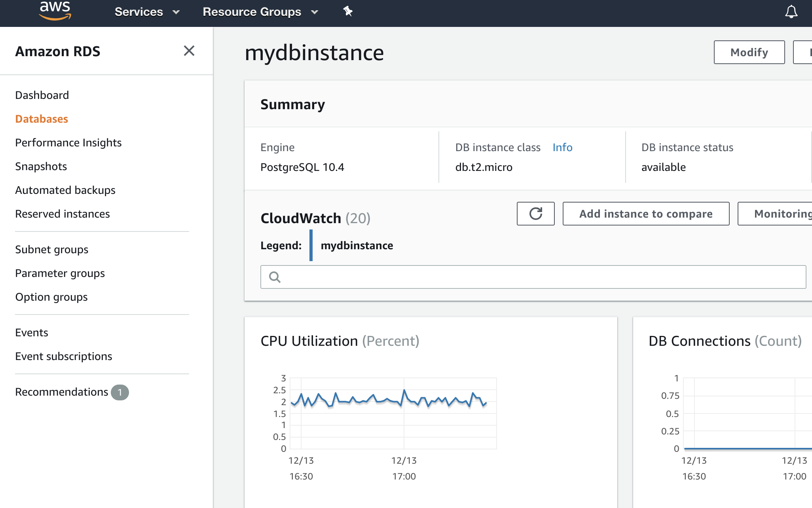Open Parameter groups
Viewport: 812px width, 508px height.
point(60,273)
